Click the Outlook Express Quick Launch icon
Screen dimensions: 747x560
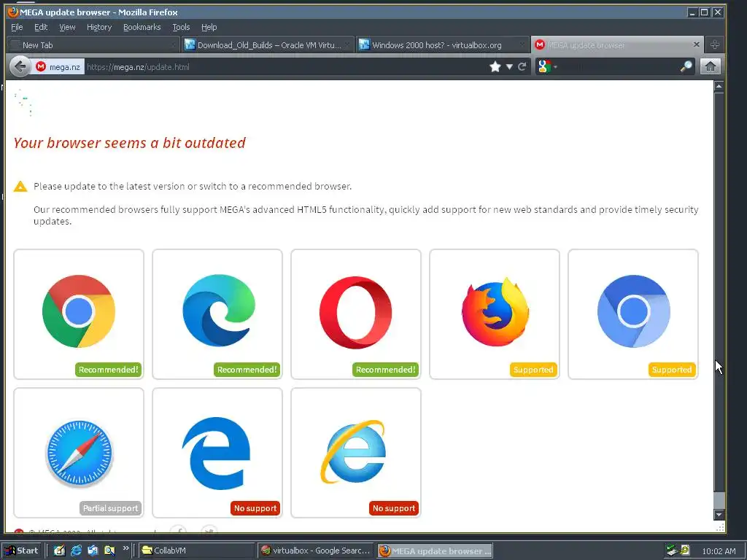(93, 551)
